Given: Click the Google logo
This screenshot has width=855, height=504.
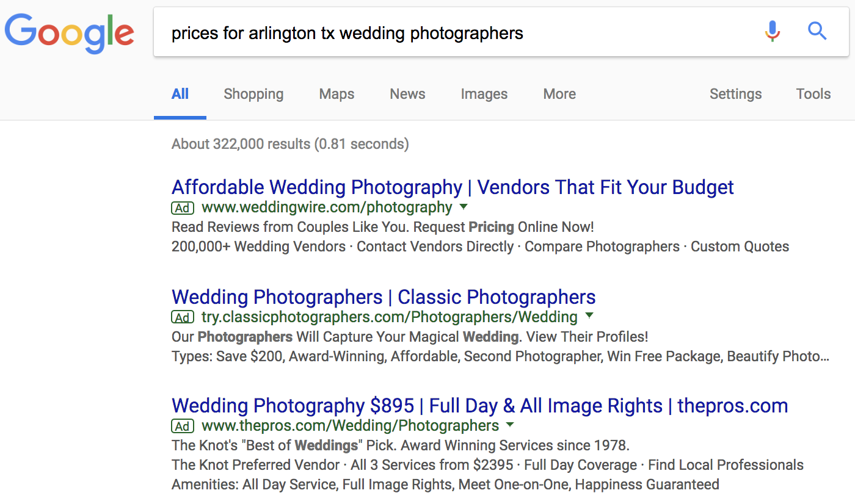Looking at the screenshot, I should (69, 34).
